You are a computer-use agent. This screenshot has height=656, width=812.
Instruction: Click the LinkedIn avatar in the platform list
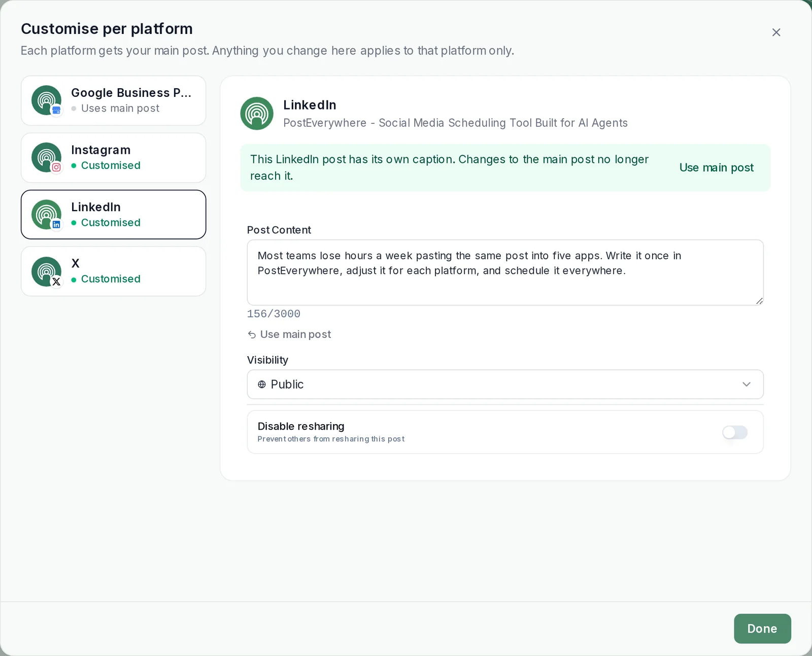(x=46, y=215)
